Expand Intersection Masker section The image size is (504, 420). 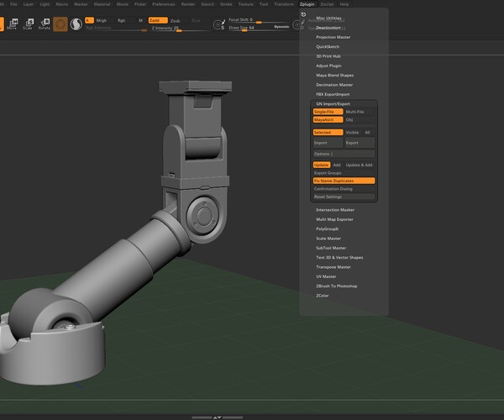tap(335, 210)
